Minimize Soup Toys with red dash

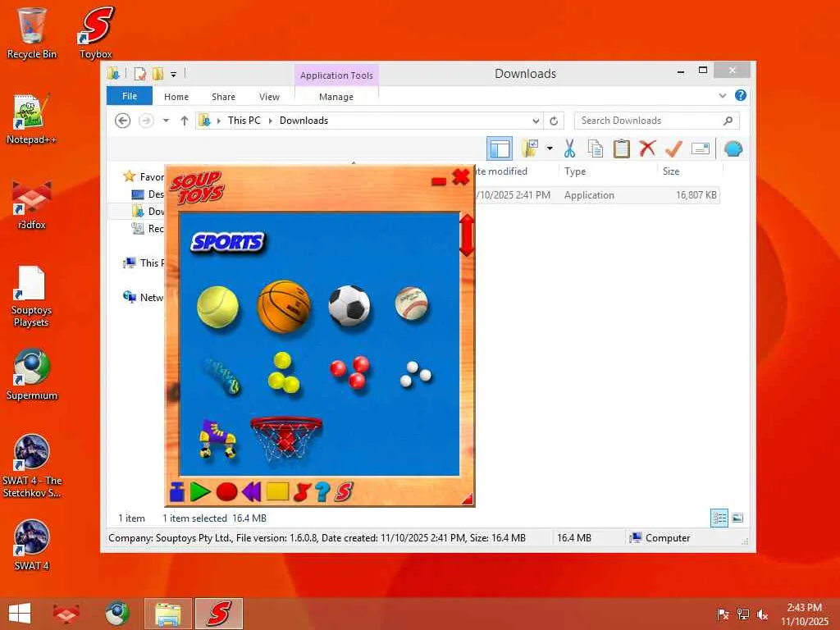click(x=439, y=181)
